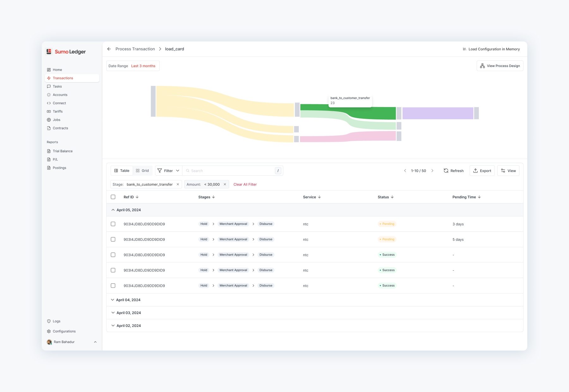Collapse the April 05, 2024 group

[113, 210]
